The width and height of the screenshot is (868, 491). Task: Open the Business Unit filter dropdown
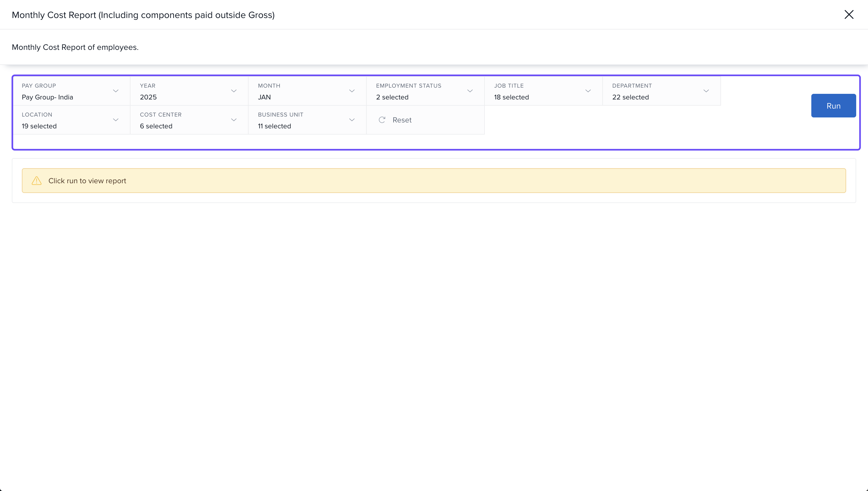(x=307, y=120)
